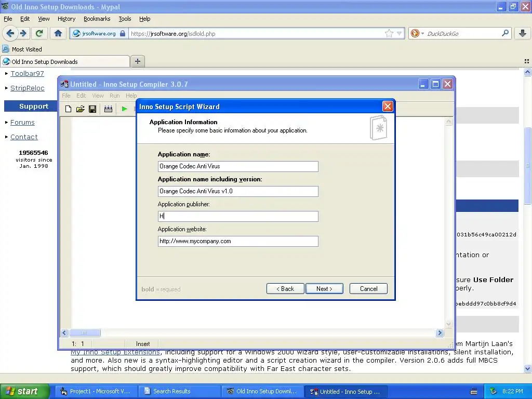
Task: Click the New script toolbar icon
Action: (68, 109)
